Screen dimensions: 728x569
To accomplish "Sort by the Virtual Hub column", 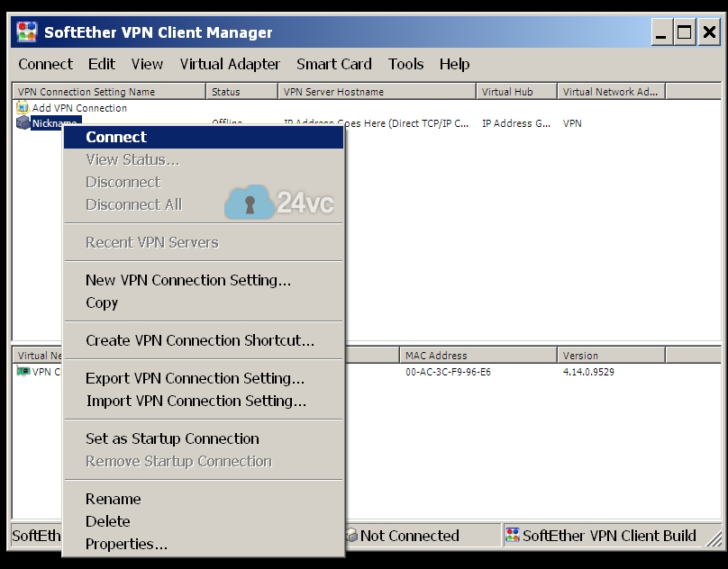I will click(517, 92).
